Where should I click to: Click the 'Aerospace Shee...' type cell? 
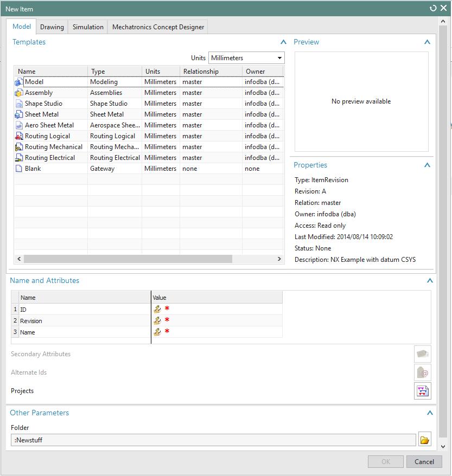(115, 125)
